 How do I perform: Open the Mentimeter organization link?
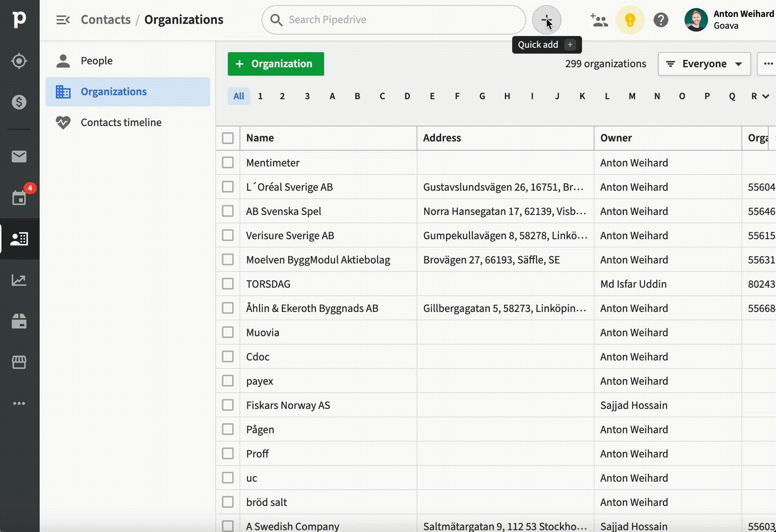click(273, 163)
